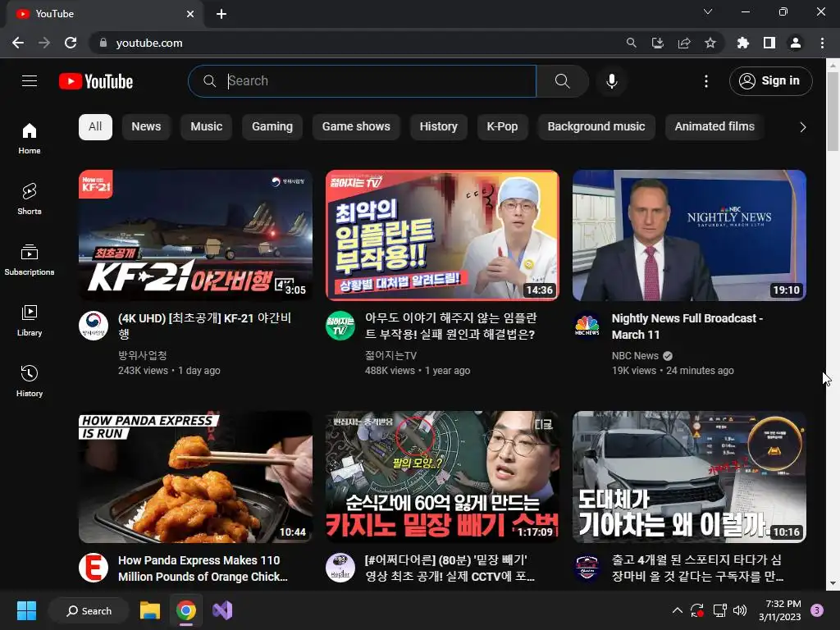Open Shorts in the sidebar
Viewport: 840px width, 630px height.
(x=30, y=199)
